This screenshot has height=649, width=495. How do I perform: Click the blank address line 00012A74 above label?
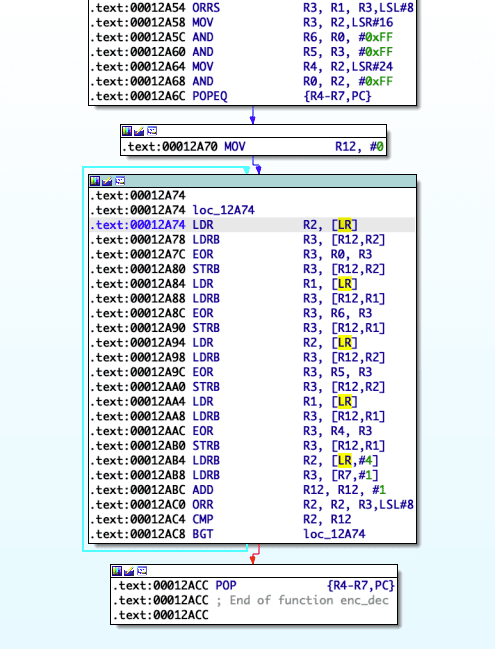(x=138, y=195)
